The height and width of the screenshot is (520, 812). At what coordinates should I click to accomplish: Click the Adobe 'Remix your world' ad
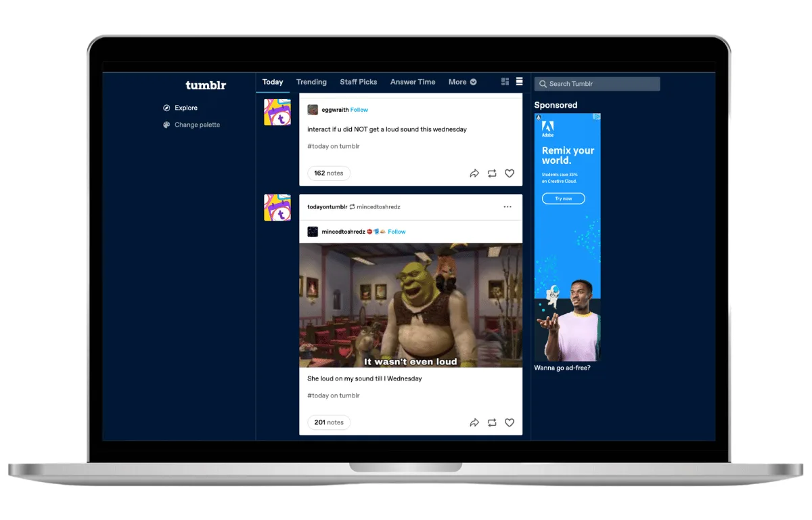(x=567, y=237)
